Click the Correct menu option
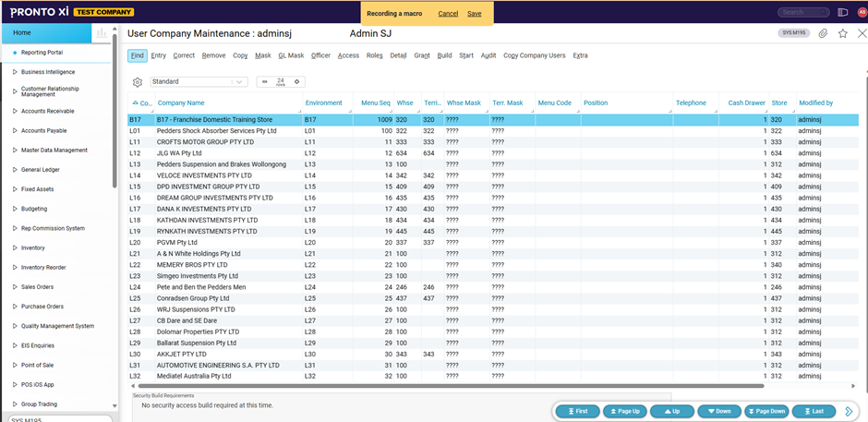Viewport: 868px width, 422px height. click(184, 55)
